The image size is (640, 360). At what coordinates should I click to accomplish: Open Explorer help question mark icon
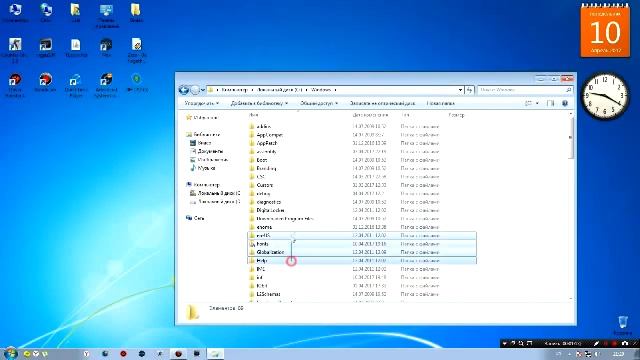(565, 103)
